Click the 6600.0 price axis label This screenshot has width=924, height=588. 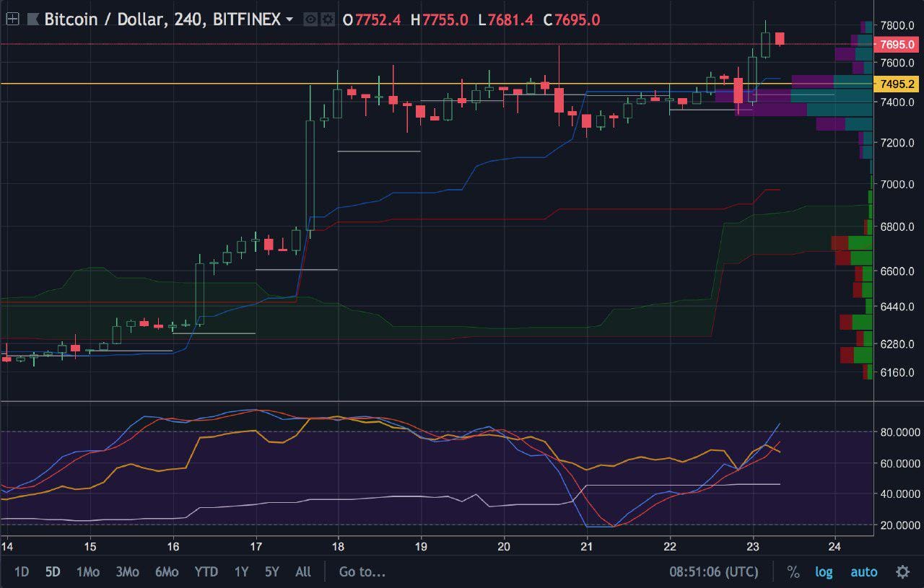tap(897, 271)
